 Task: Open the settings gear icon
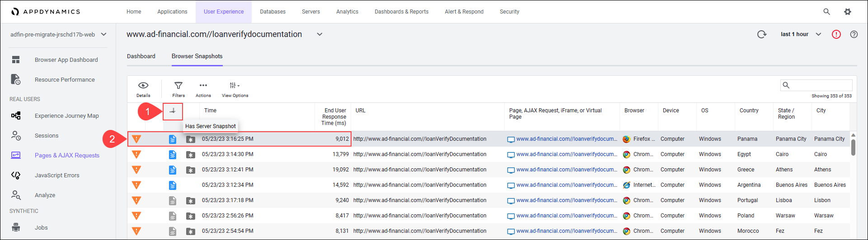click(x=848, y=12)
